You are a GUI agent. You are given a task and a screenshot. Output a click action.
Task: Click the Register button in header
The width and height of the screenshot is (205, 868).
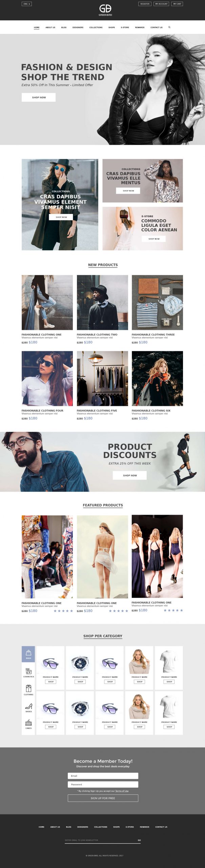click(145, 4)
